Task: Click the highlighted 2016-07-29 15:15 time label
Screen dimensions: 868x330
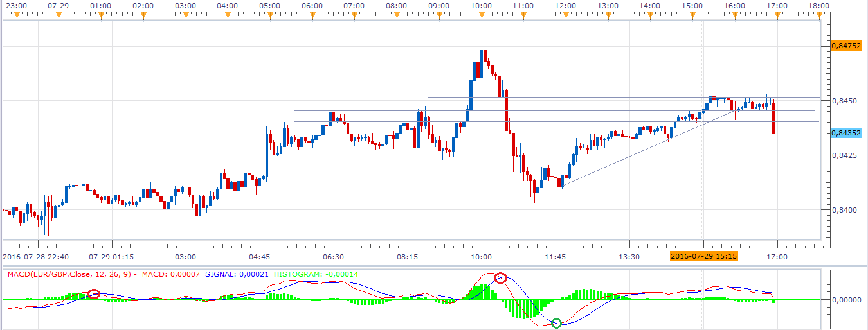Action: point(703,256)
